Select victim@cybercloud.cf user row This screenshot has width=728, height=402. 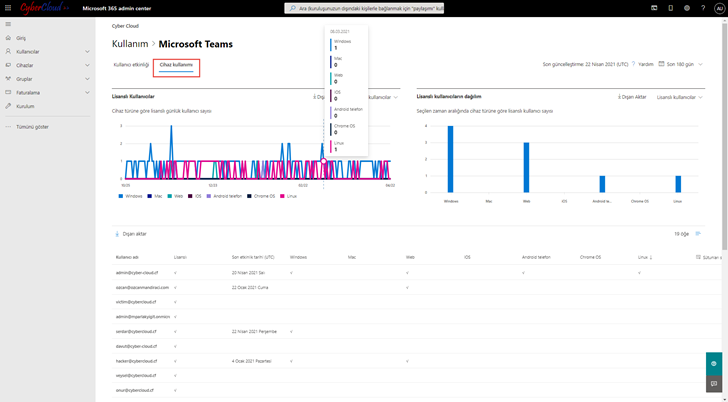tap(416, 302)
